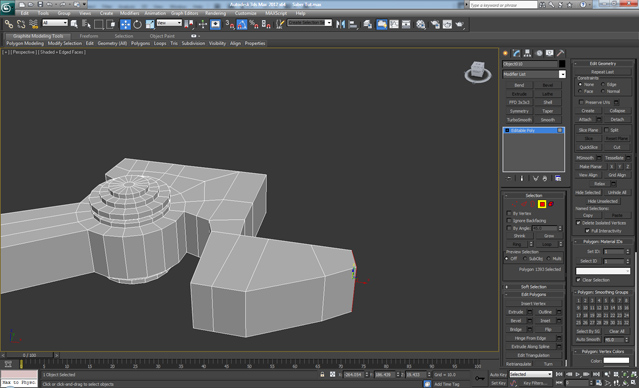
Task: Select the Element sub-object level icon
Action: coord(551,204)
